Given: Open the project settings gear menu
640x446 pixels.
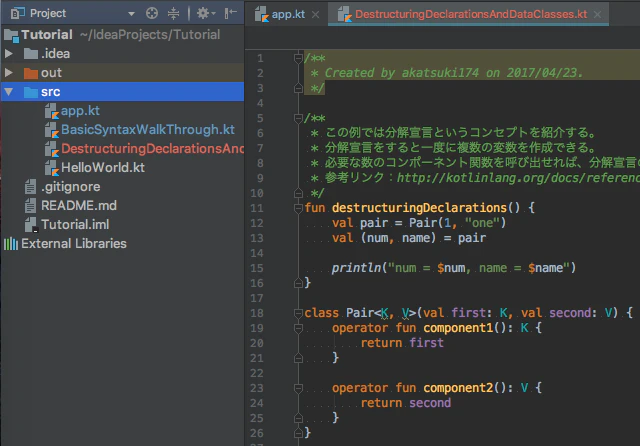Looking at the screenshot, I should 206,13.
